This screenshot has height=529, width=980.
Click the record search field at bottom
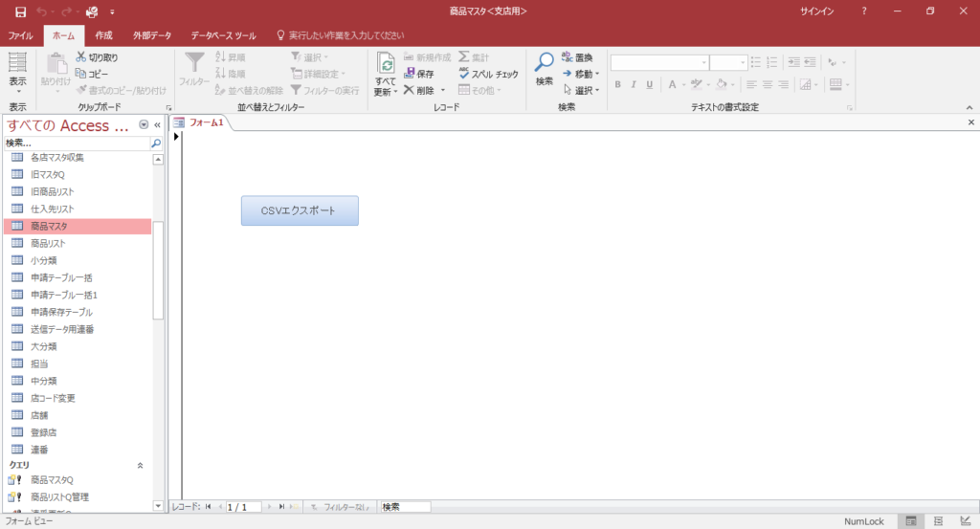coord(405,506)
